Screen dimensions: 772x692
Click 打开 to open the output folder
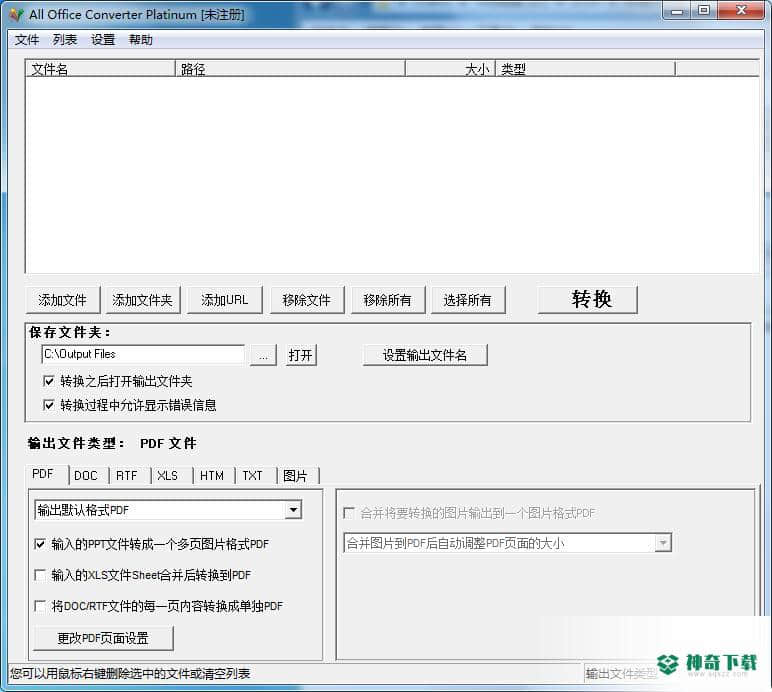click(301, 355)
